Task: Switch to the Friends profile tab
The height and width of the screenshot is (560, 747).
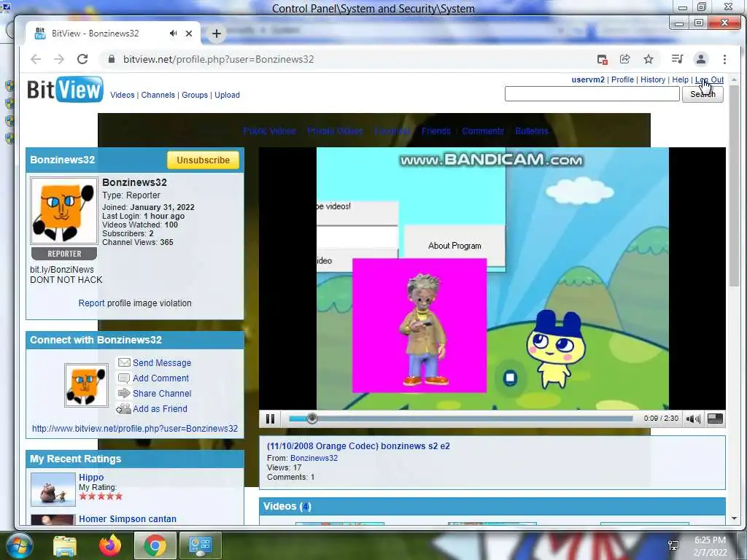Action: (x=436, y=131)
